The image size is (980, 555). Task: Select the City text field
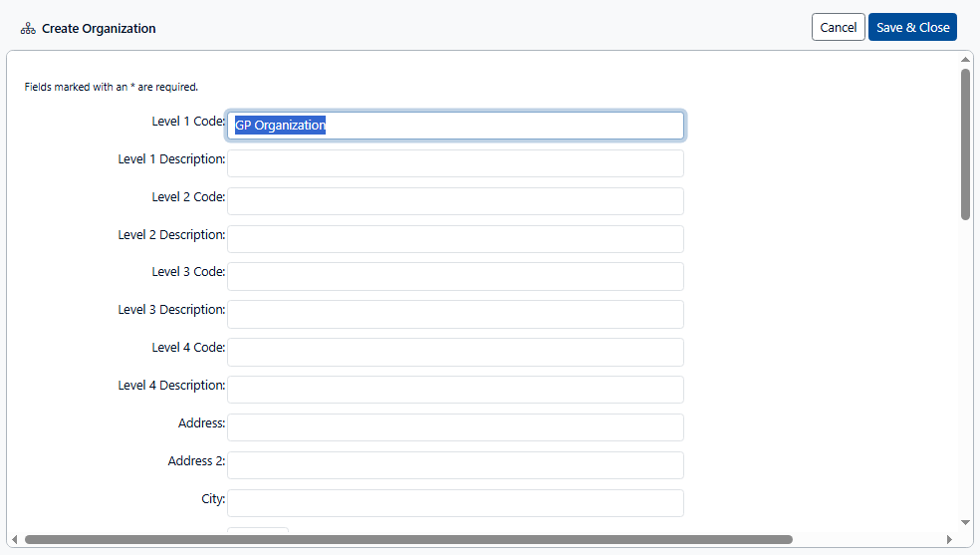click(x=455, y=503)
